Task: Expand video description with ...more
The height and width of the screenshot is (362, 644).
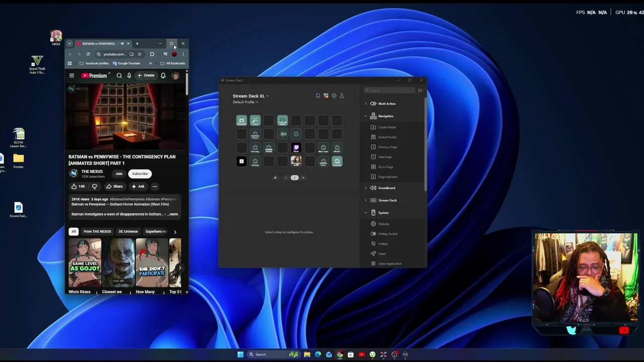Action: click(173, 214)
